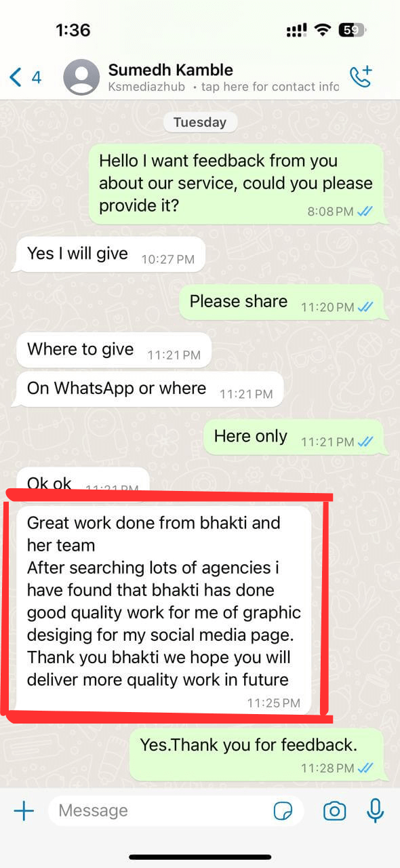Screen dimensions: 400x868
Task: Tap the back arrow to chats list
Action: point(16,77)
